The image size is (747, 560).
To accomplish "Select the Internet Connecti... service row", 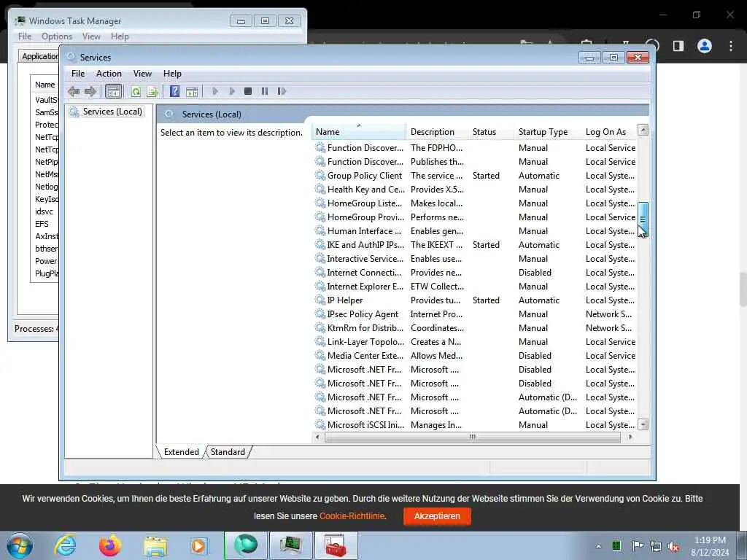I will (x=474, y=273).
